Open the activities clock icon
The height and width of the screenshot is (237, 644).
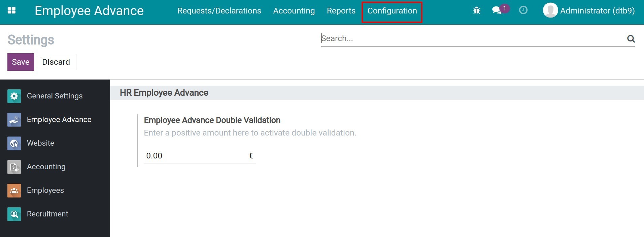click(x=523, y=10)
